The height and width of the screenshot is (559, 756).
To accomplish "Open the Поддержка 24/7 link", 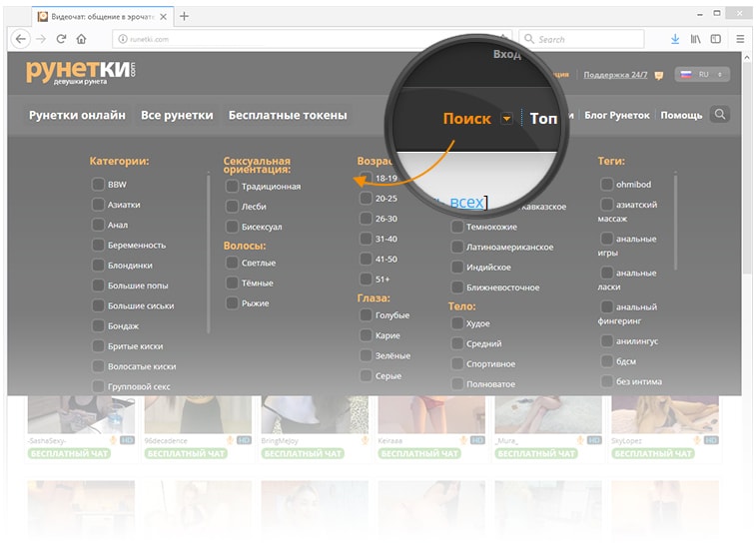I will click(x=615, y=75).
